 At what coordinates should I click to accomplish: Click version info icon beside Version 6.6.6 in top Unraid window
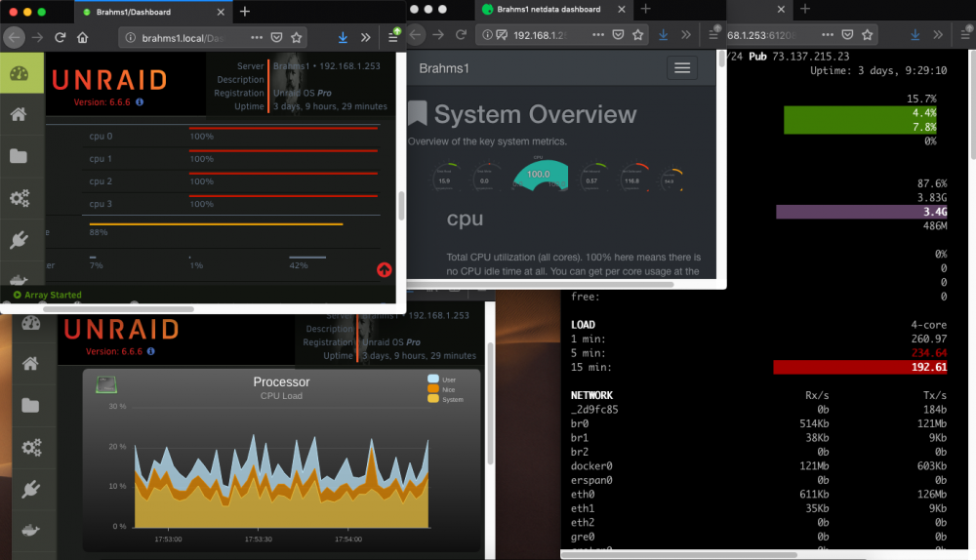[140, 102]
